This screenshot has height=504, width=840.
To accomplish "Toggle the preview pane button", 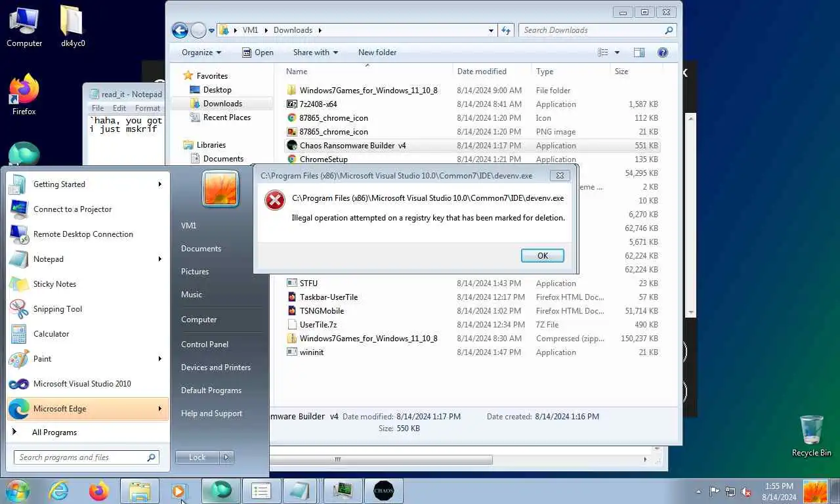I will pos(639,52).
